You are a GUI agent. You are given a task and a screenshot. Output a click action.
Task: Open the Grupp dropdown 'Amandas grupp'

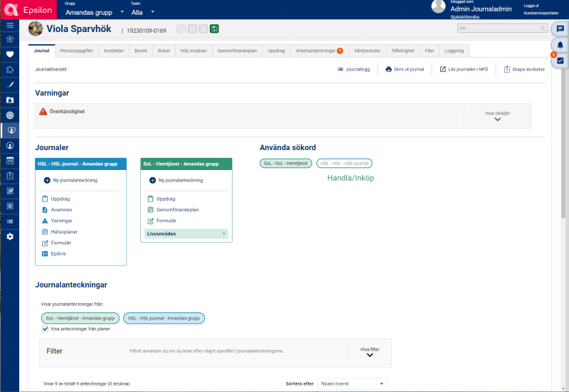click(x=95, y=12)
